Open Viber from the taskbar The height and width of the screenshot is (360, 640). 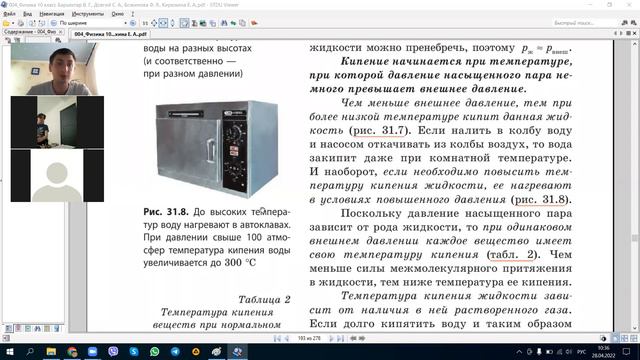coord(113,351)
